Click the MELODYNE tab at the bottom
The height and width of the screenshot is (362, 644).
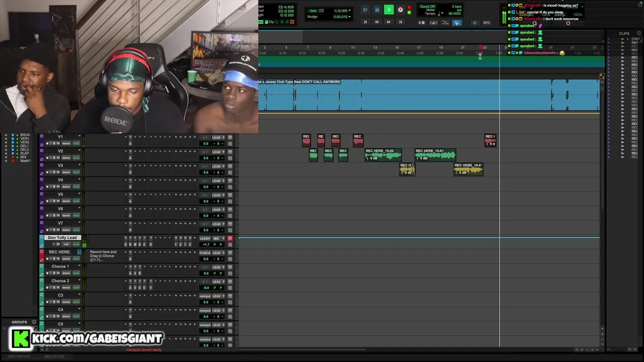point(54,356)
